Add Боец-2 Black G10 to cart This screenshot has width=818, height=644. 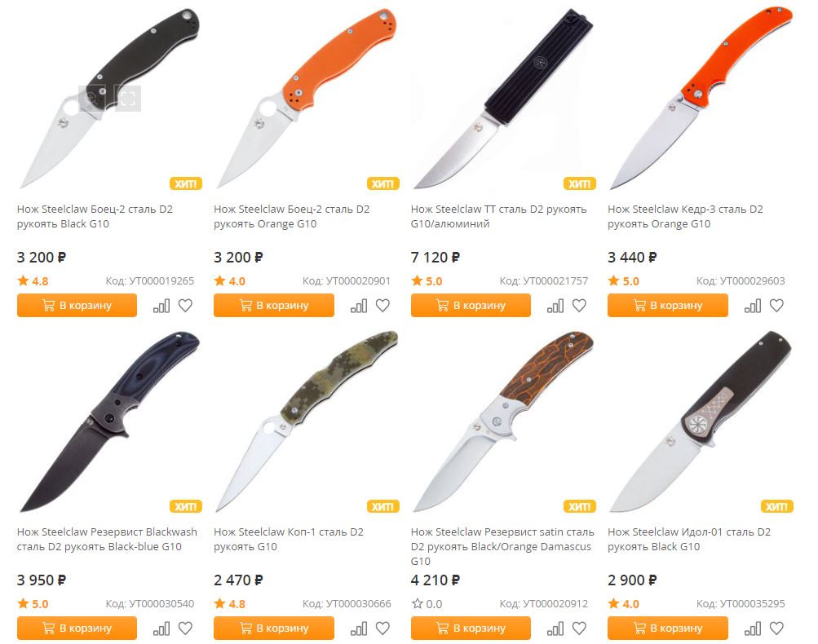pyautogui.click(x=77, y=306)
